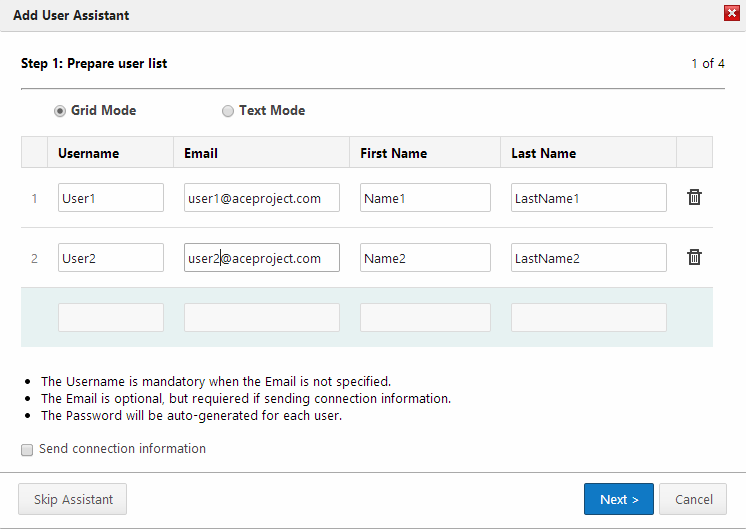The image size is (746, 529).
Task: Edit the LastName1 field
Action: click(x=589, y=197)
